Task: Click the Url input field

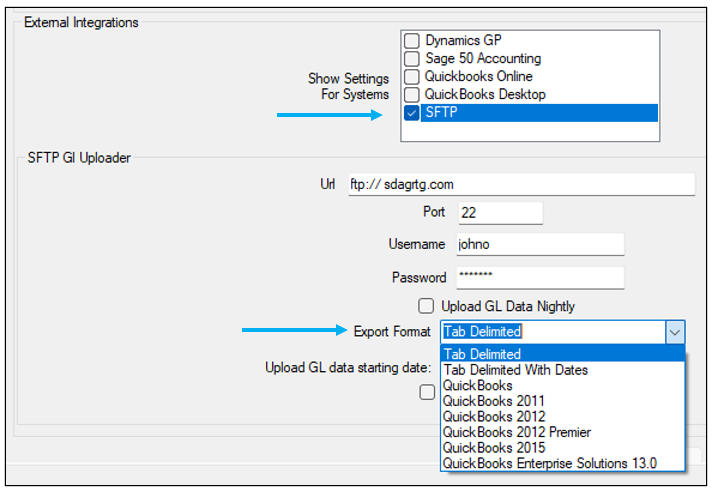Action: click(520, 185)
